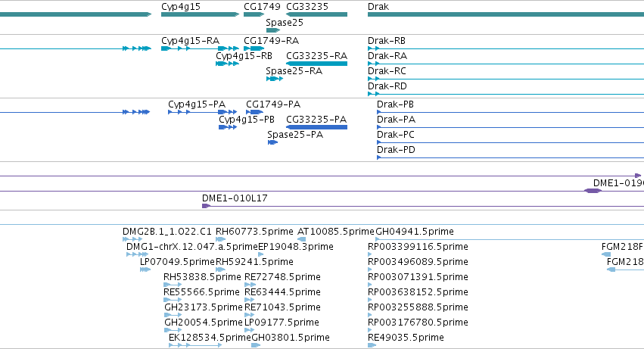
Task: Select the Spase25 gene label
Action: 285,23
